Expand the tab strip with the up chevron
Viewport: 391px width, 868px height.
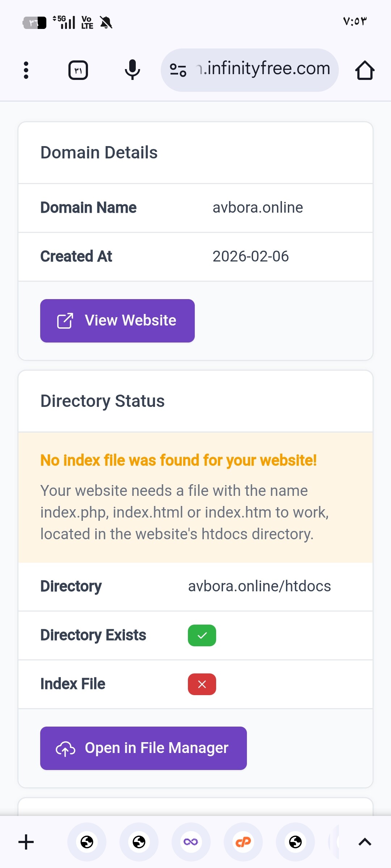click(365, 842)
